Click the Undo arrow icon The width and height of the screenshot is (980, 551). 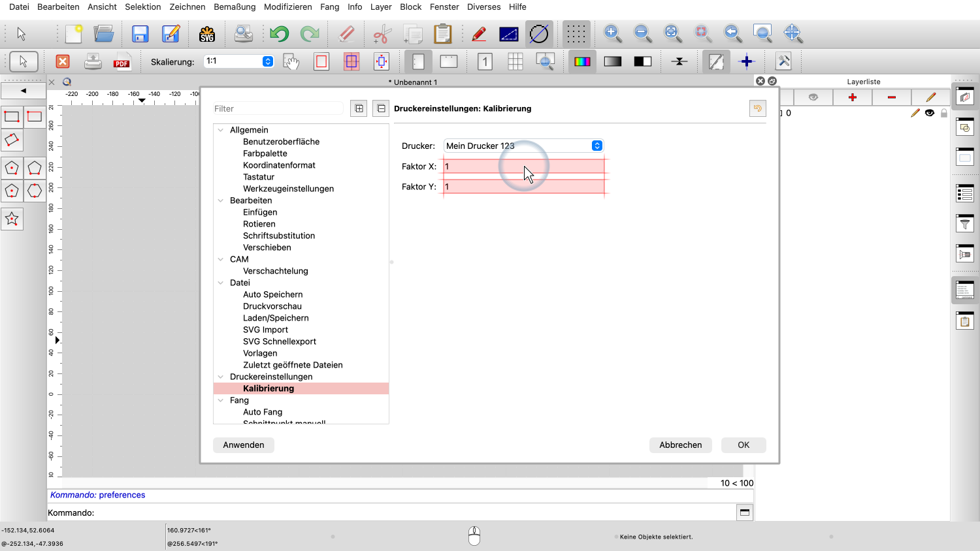[279, 34]
